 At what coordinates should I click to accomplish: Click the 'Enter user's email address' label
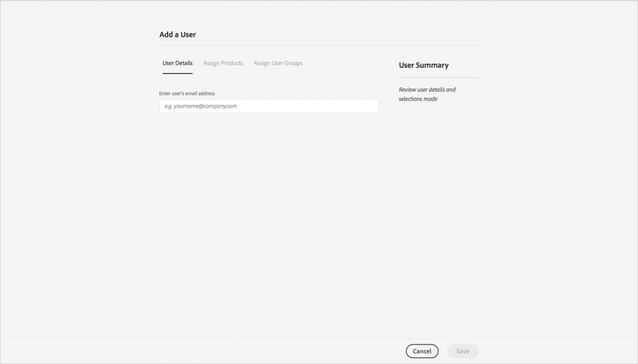click(187, 93)
